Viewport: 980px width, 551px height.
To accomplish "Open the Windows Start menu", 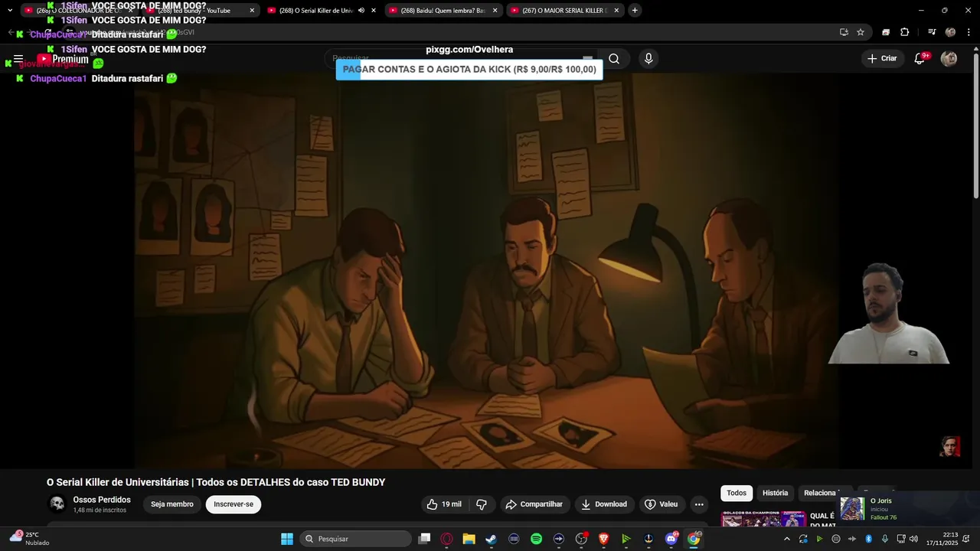I will click(x=287, y=539).
